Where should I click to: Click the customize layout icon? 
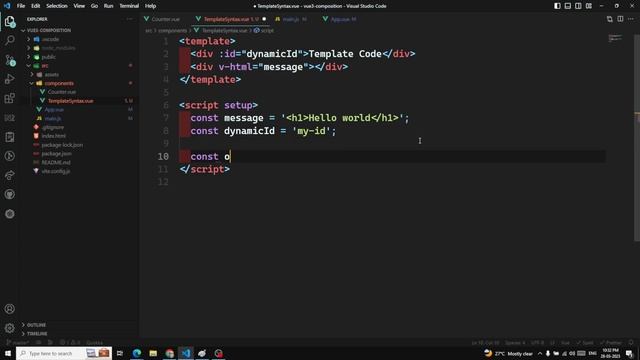point(589,6)
